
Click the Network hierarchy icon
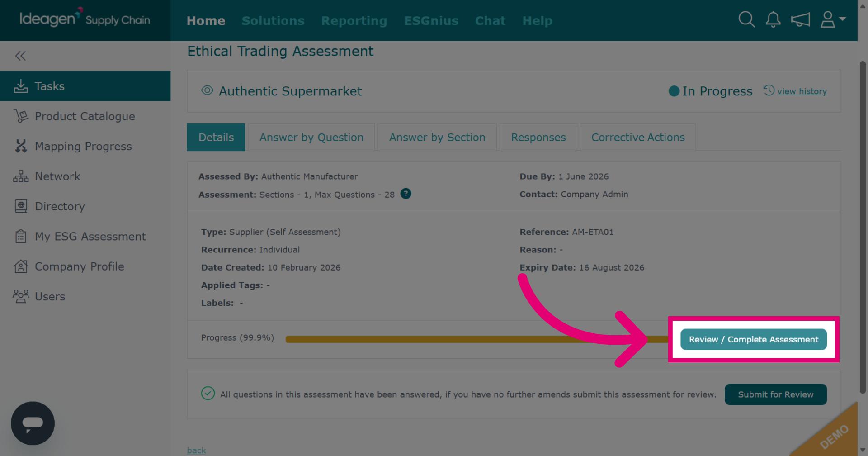pyautogui.click(x=21, y=176)
